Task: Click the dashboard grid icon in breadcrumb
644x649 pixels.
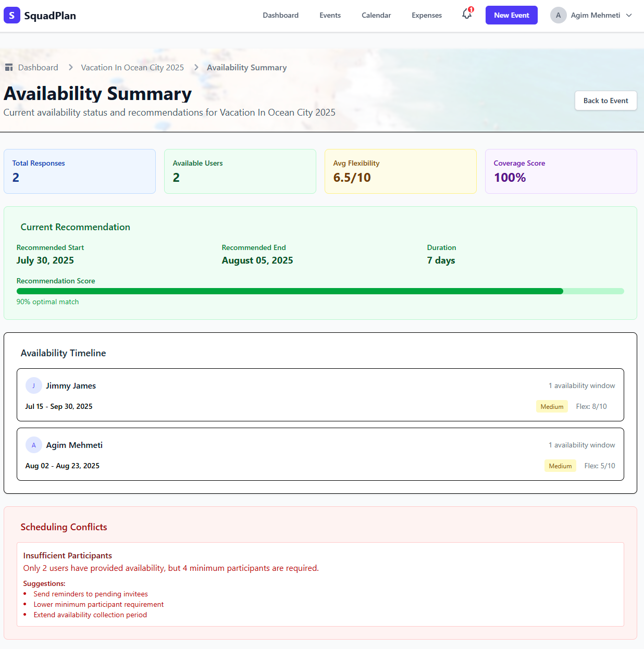Action: coord(9,67)
